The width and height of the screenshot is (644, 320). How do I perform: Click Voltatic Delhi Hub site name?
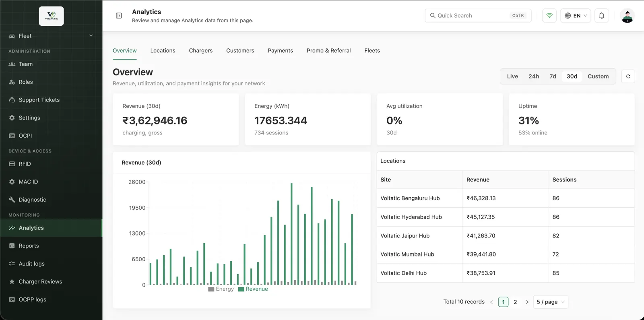pos(404,273)
